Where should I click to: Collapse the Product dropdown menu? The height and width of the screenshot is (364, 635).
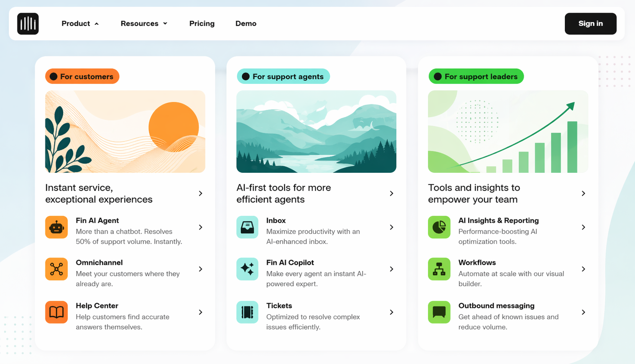pos(80,23)
